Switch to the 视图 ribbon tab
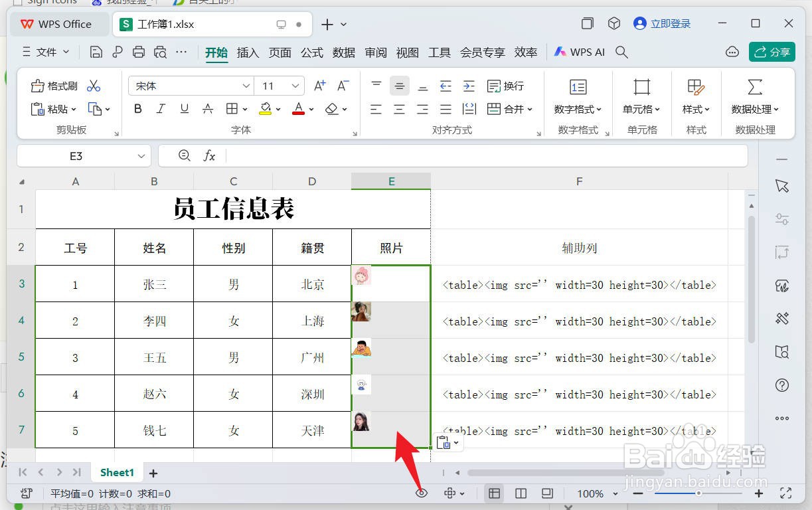The image size is (812, 510). coord(408,52)
